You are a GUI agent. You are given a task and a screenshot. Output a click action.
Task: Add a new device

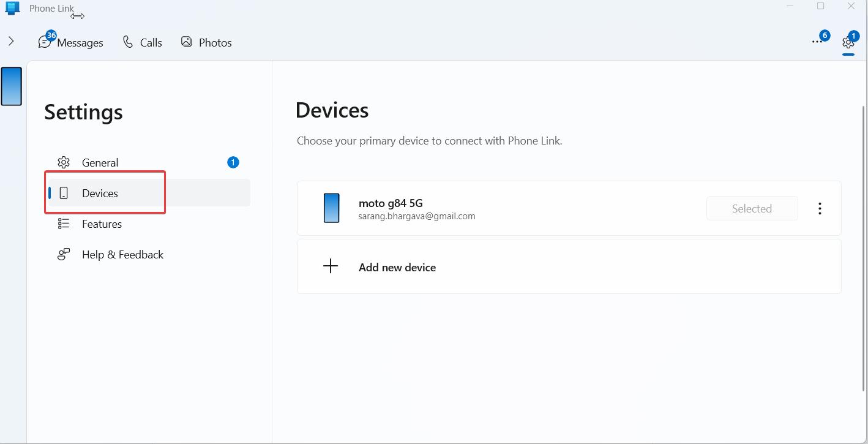coord(397,267)
